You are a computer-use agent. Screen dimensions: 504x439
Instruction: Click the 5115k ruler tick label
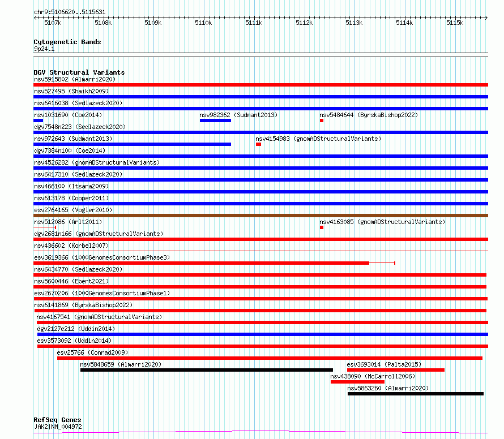[x=455, y=23]
